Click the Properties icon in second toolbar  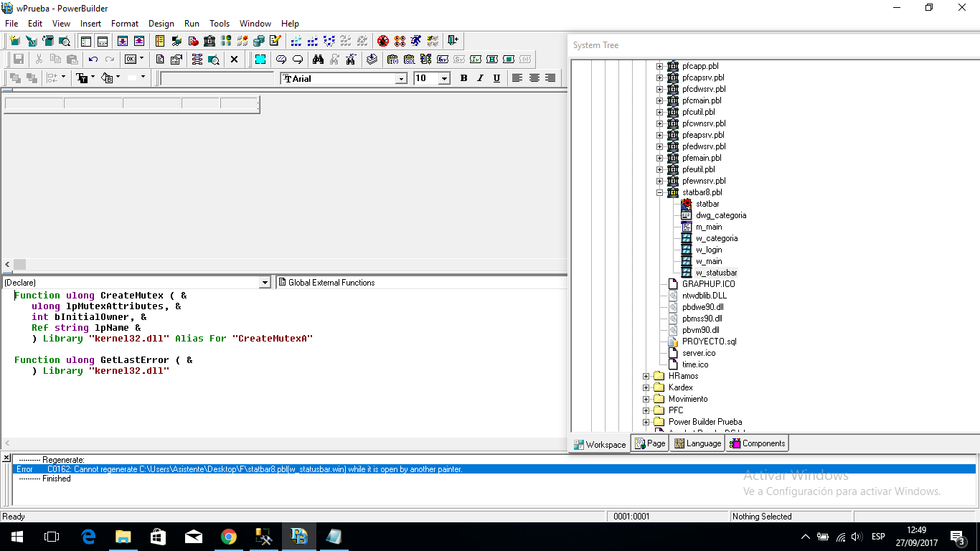pos(176,60)
